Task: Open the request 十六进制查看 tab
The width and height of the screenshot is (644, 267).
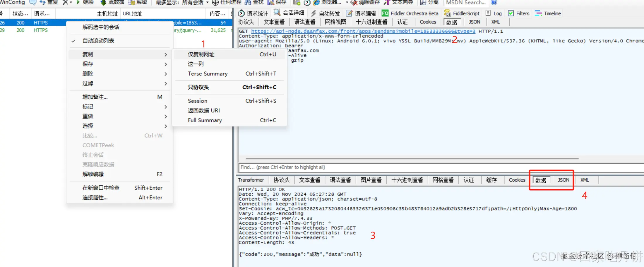Action: [371, 22]
